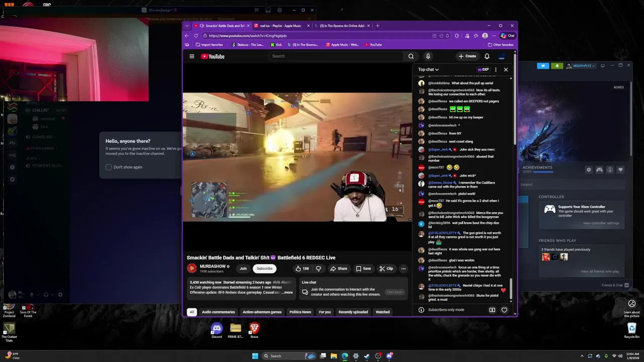
Task: Share the video
Action: click(x=338, y=268)
